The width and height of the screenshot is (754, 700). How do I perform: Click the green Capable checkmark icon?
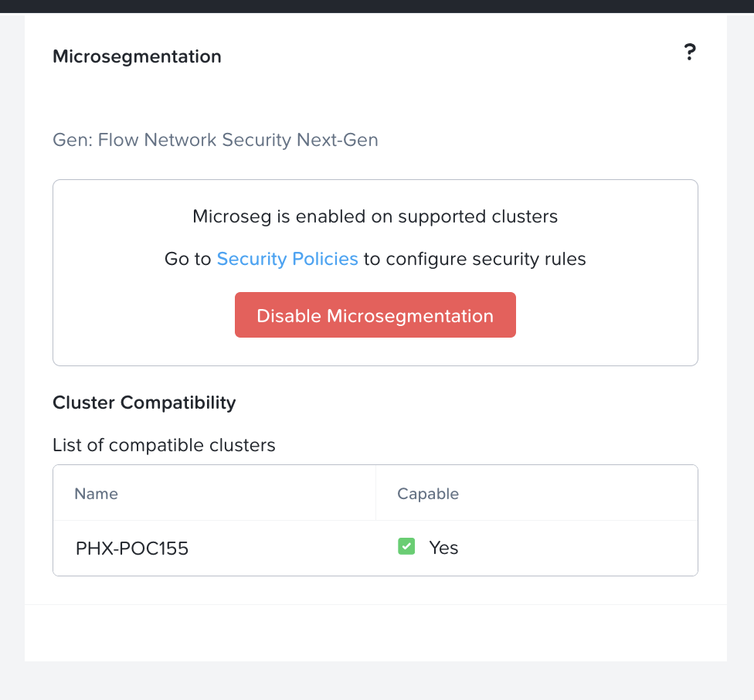[406, 547]
